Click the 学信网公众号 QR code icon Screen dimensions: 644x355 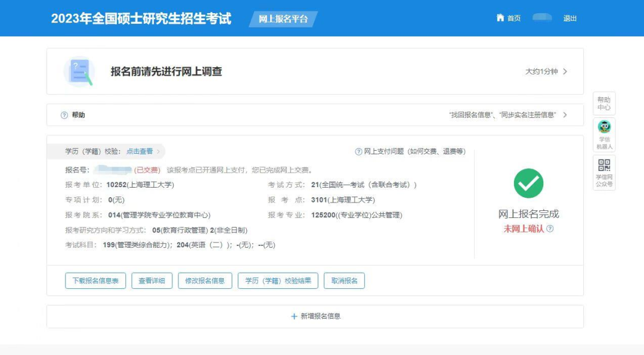(604, 166)
